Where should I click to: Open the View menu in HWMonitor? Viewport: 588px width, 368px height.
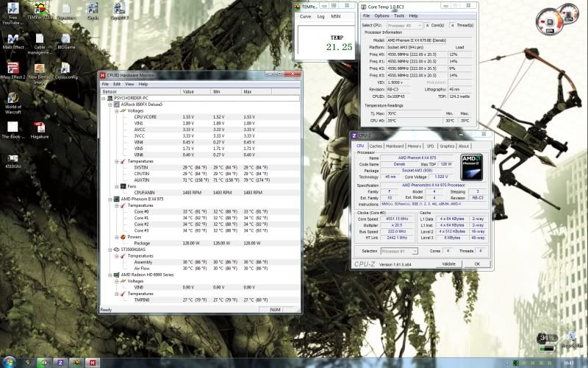coord(130,84)
